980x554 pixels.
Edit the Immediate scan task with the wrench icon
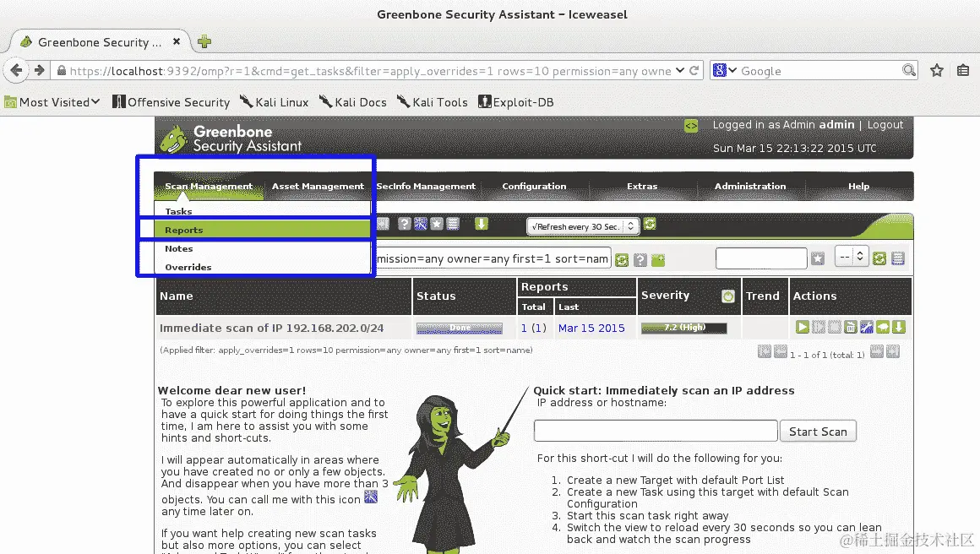point(866,327)
